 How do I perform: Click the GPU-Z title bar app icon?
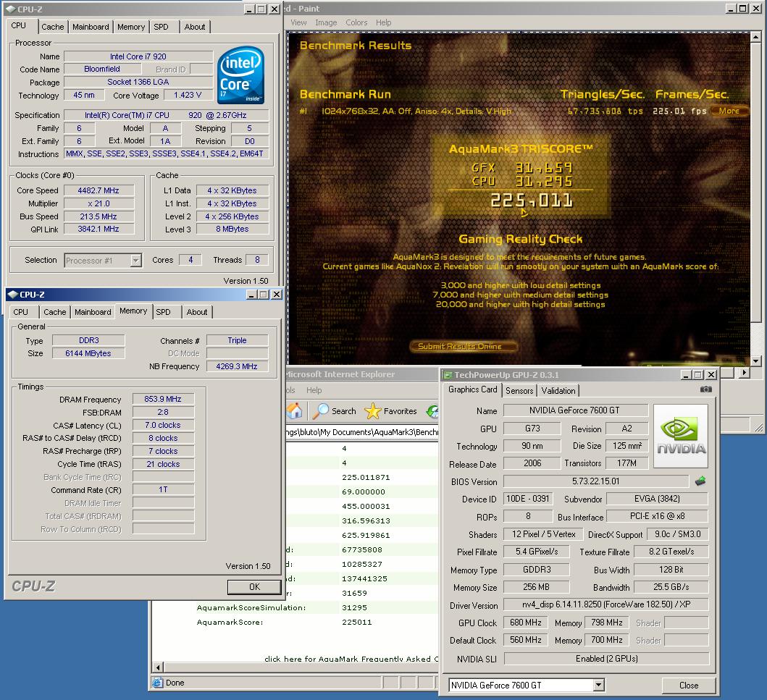pyautogui.click(x=447, y=375)
